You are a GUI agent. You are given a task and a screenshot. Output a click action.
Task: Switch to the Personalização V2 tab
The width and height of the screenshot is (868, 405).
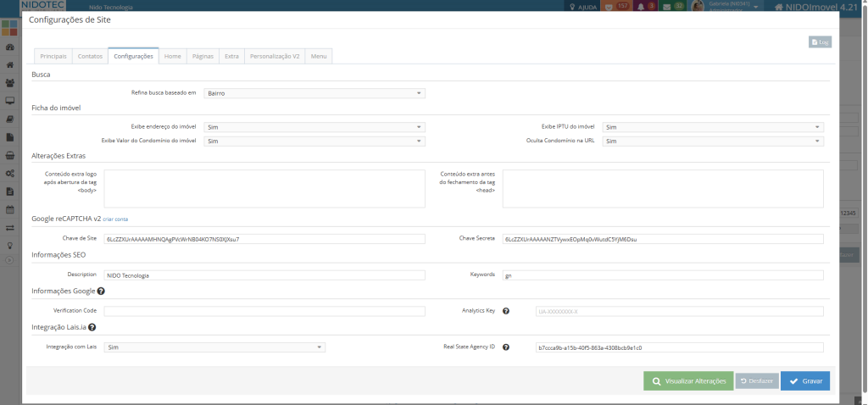click(275, 56)
